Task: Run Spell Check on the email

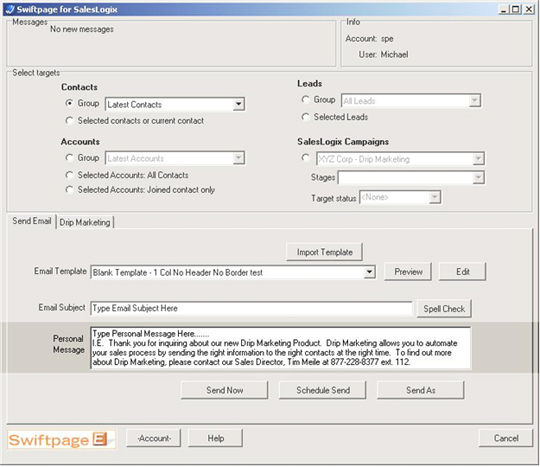Action: point(444,309)
